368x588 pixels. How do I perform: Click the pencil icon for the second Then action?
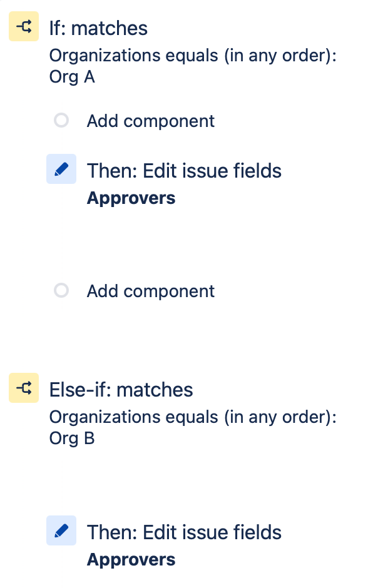point(61,530)
